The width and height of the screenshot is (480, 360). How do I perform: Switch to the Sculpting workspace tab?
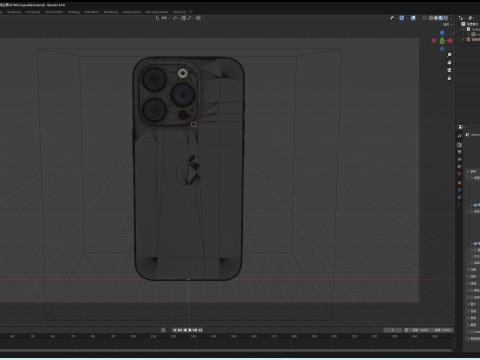[x=14, y=12]
